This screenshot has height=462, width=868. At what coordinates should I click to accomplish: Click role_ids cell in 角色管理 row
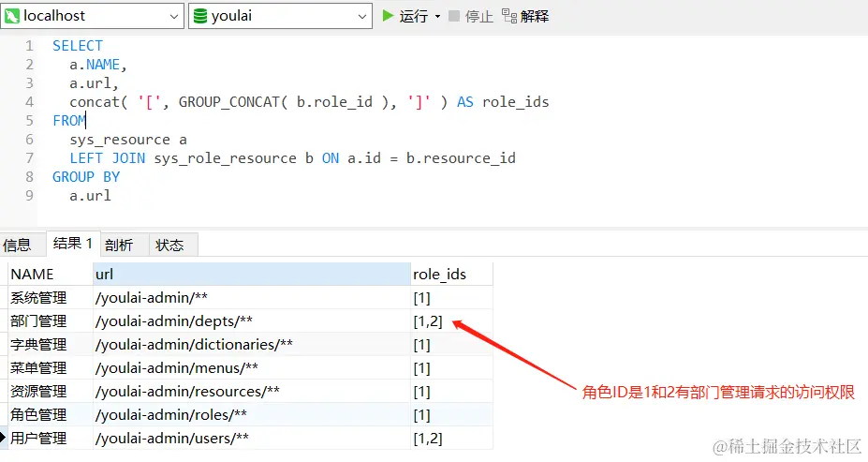451,414
